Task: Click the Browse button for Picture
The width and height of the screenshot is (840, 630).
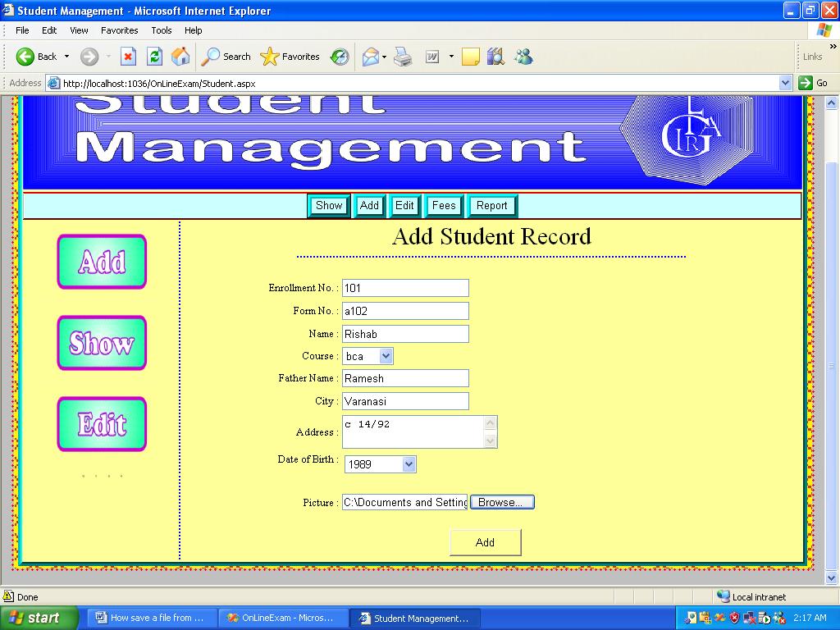Action: 501,501
